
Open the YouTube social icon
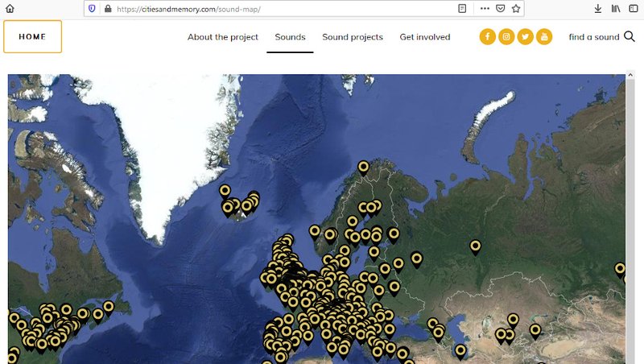pyautogui.click(x=544, y=37)
